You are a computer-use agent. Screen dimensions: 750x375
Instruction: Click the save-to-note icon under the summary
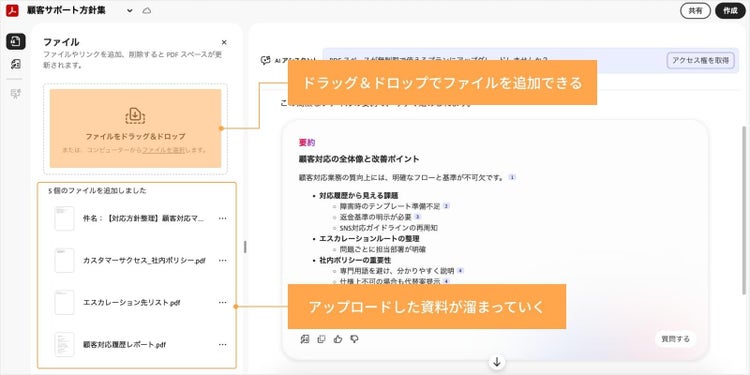305,339
